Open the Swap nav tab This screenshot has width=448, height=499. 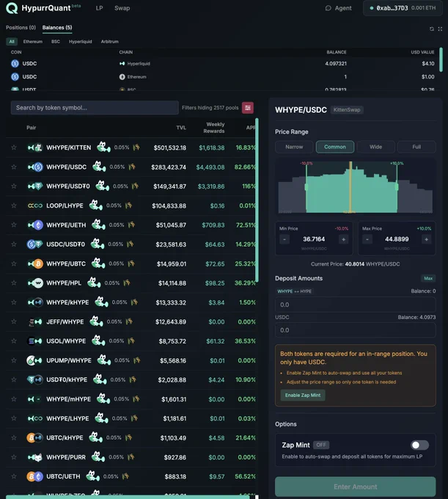click(x=122, y=8)
